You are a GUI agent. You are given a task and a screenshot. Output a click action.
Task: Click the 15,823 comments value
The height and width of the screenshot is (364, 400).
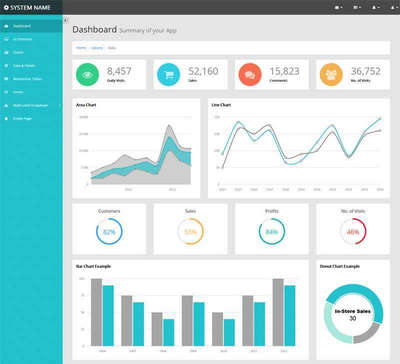click(284, 71)
